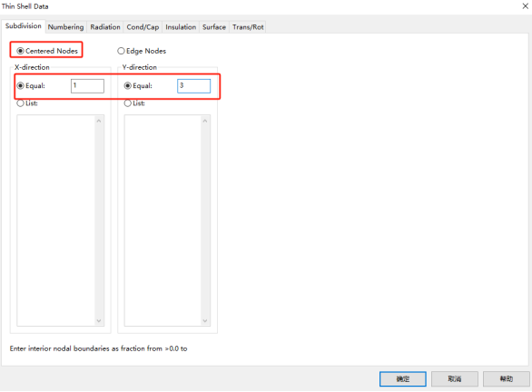Screen dimensions: 532x392
Task: Switch to the Numbering tab
Action: pos(65,27)
